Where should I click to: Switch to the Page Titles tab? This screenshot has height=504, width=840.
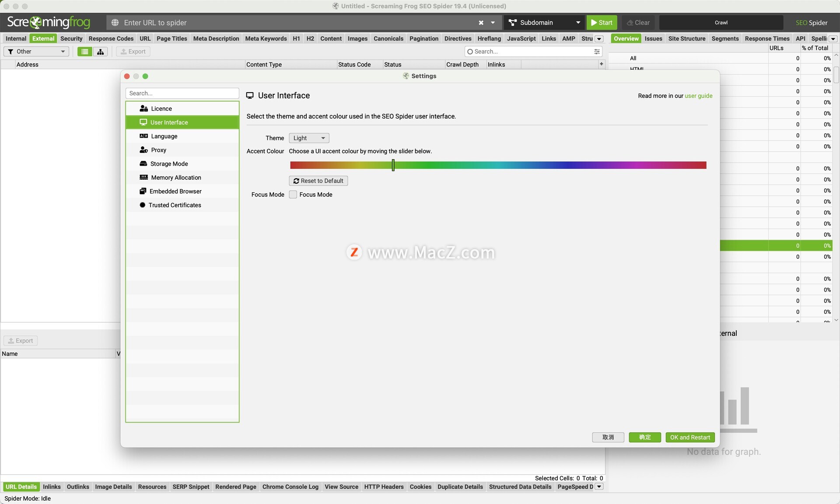coord(171,38)
